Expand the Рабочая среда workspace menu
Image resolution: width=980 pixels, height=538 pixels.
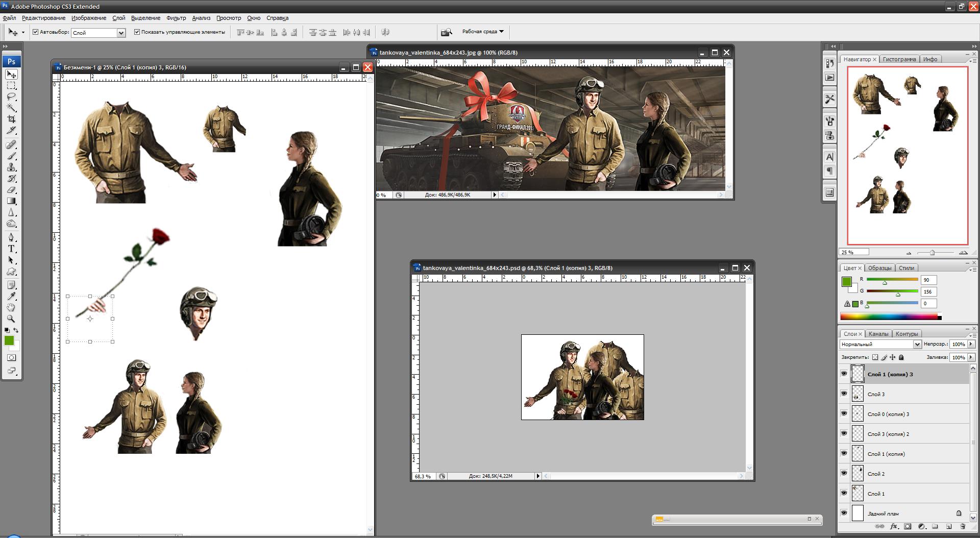pyautogui.click(x=483, y=32)
